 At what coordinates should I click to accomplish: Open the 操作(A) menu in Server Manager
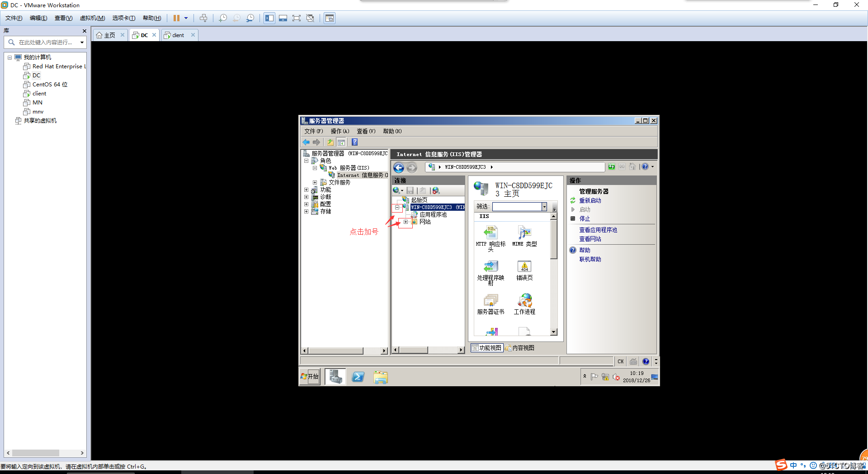coord(340,131)
